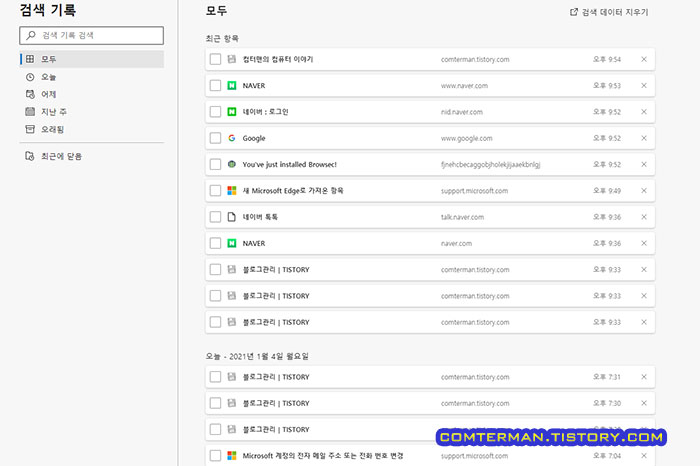
Task: Click the 오후 9:49 timestamp
Action: [x=607, y=191]
